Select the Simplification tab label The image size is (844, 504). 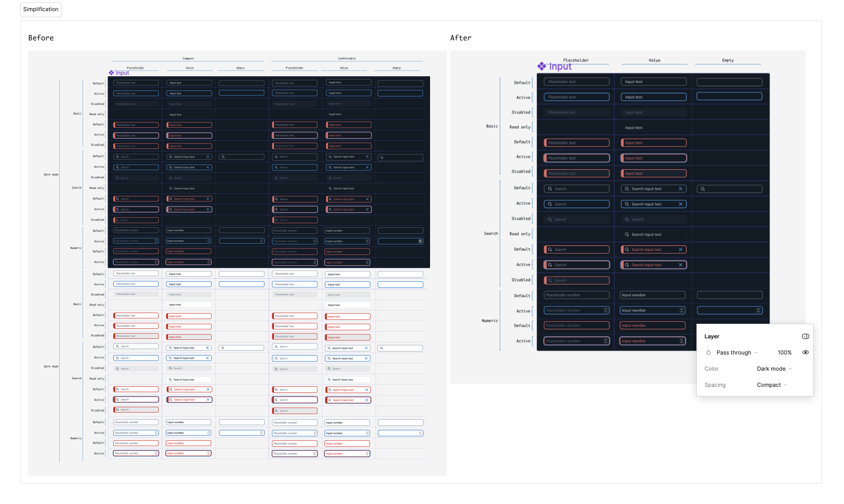click(x=41, y=9)
